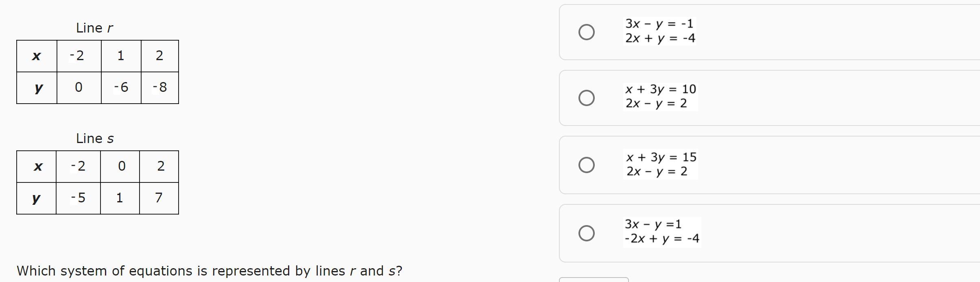Screen dimensions: 980x282
Task: Click equation text 3x − y = 1
Action: click(653, 224)
